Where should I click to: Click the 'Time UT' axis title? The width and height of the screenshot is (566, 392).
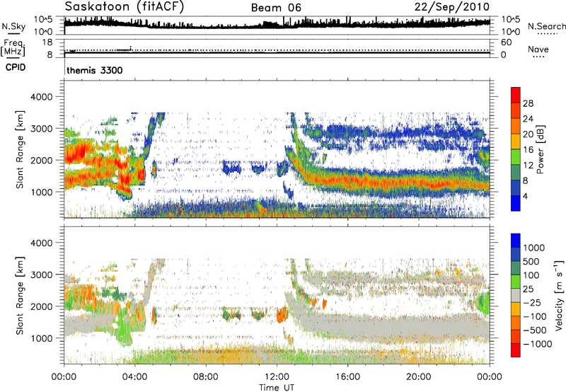(x=277, y=388)
